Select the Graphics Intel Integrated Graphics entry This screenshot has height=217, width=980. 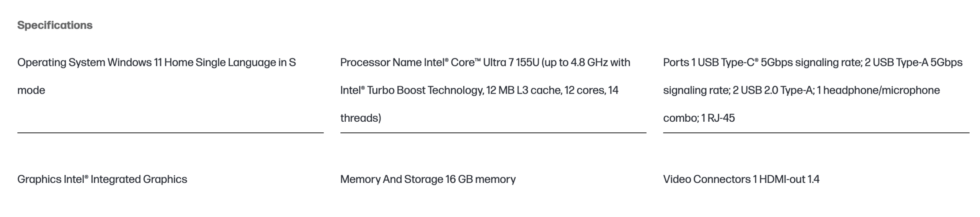click(x=102, y=179)
